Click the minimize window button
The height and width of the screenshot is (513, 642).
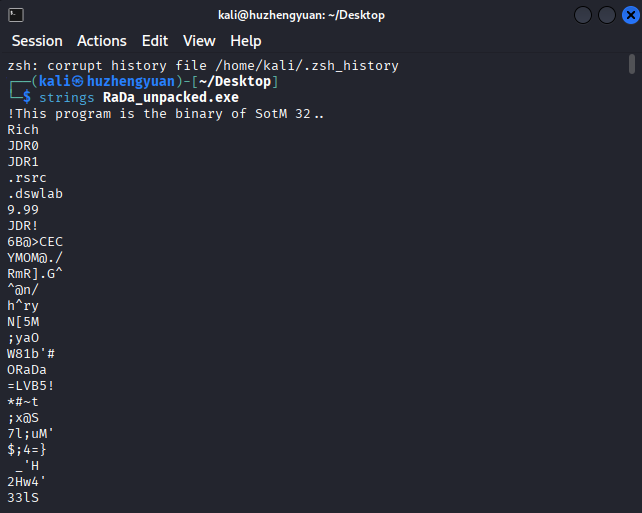pos(583,15)
